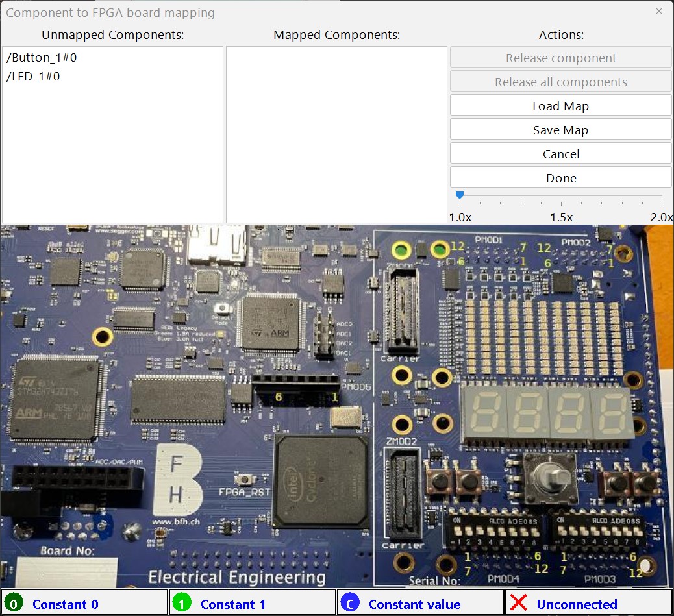674x616 pixels.
Task: Choose the Constant 0 mapping option
Action: click(x=84, y=604)
